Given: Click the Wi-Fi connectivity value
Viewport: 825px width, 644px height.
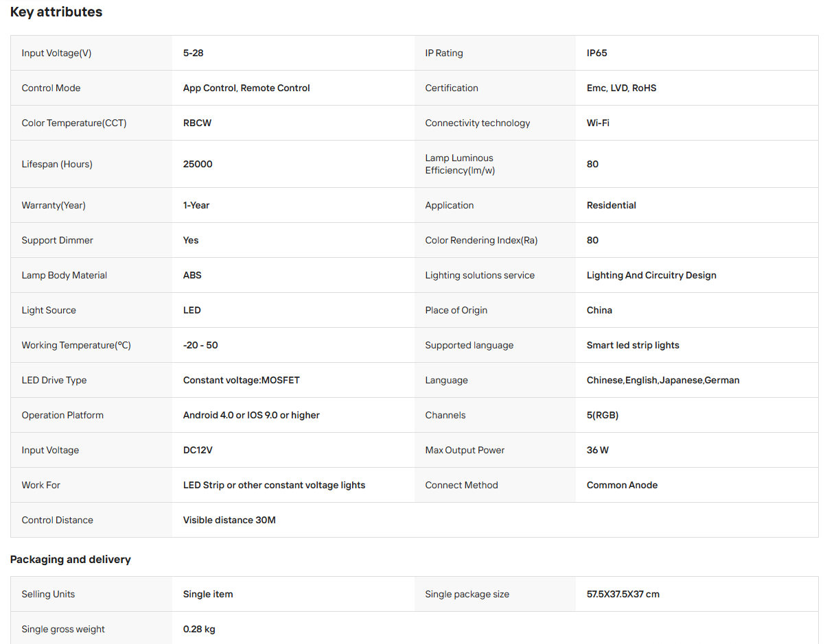Looking at the screenshot, I should [x=598, y=123].
